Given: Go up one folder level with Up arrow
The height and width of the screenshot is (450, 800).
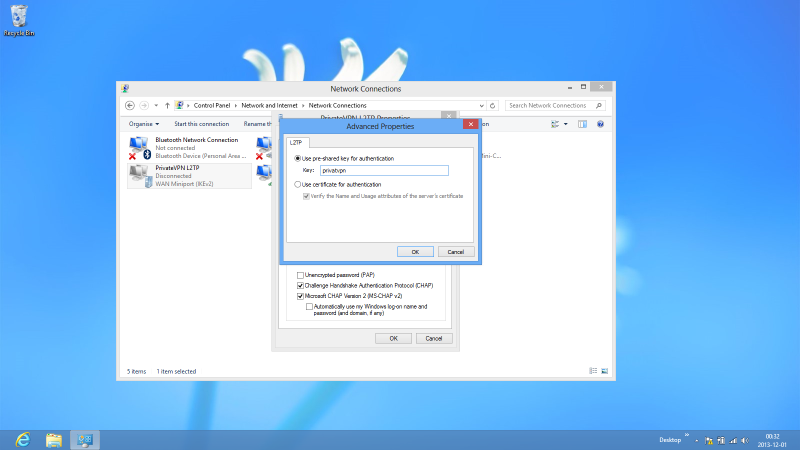Looking at the screenshot, I should pos(166,105).
